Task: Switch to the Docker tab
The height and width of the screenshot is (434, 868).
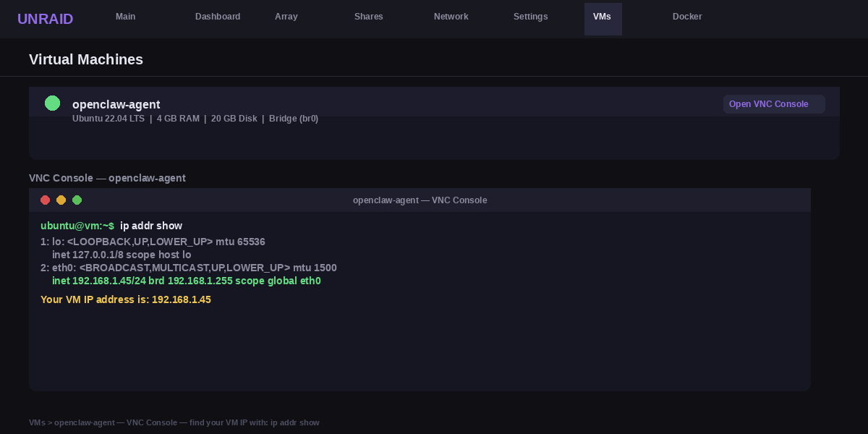Action: pos(686,17)
